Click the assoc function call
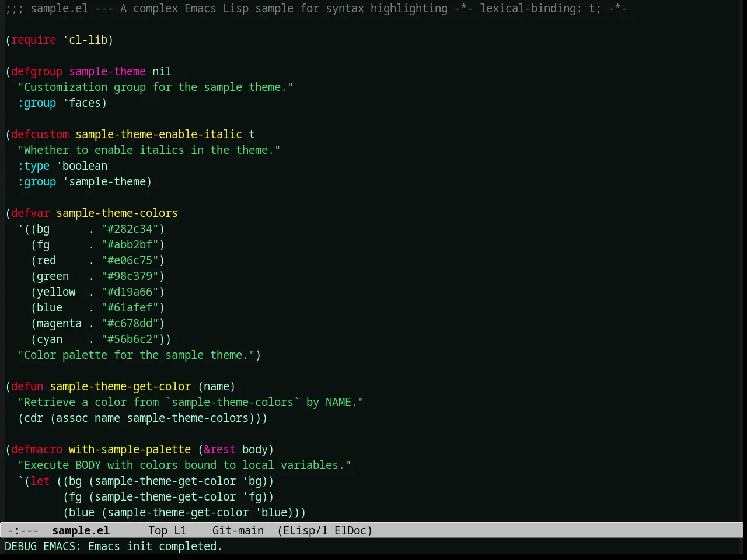The image size is (747, 560). click(x=72, y=418)
